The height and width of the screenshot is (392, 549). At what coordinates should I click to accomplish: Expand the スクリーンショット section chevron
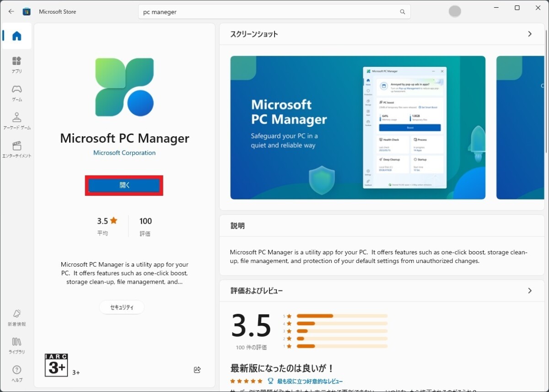(x=530, y=34)
